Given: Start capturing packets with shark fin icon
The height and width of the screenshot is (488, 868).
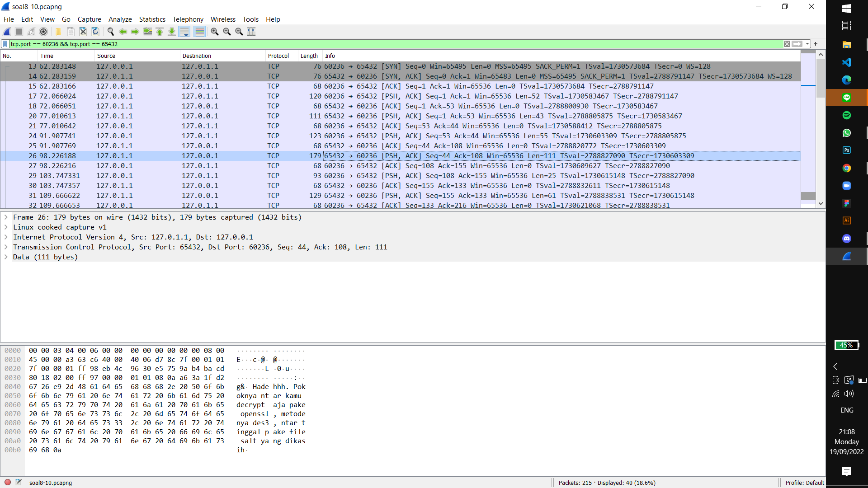Looking at the screenshot, I should (7, 32).
